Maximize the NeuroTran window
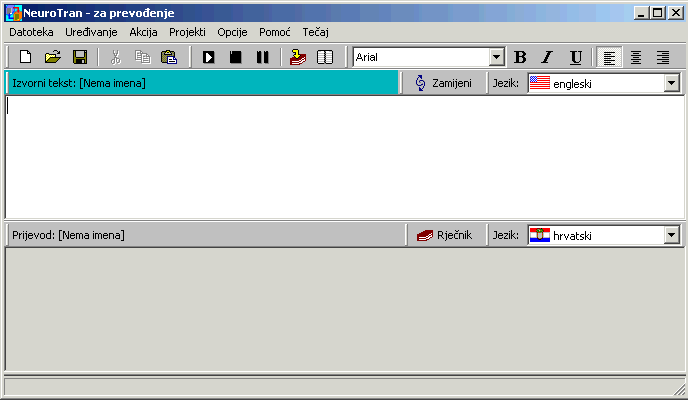This screenshot has width=688, height=400. tap(658, 13)
